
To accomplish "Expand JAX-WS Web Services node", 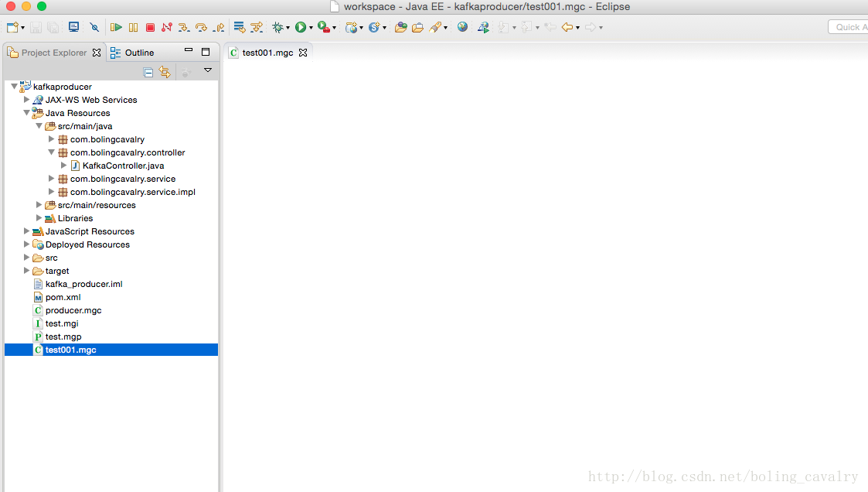I will [x=26, y=100].
